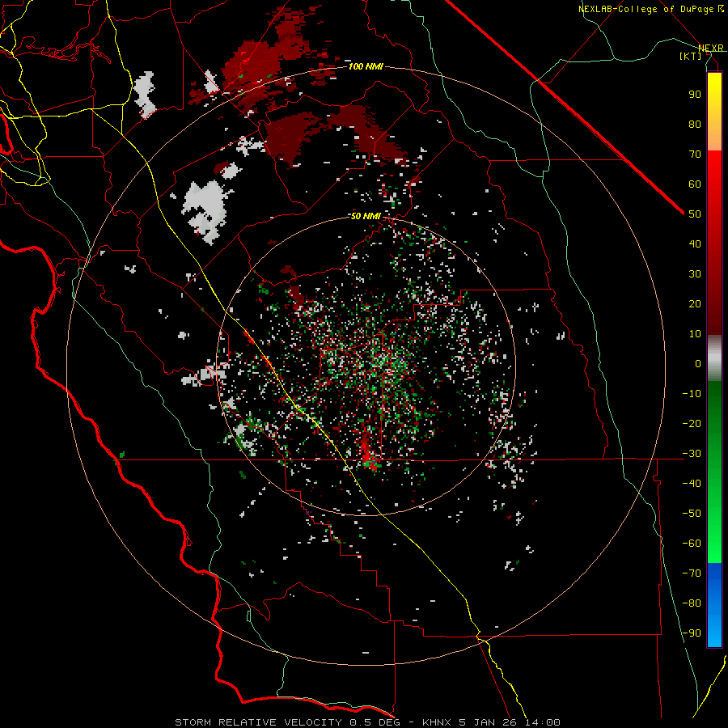Click the 90 value on velocity scale
728x728 pixels.
click(x=695, y=95)
